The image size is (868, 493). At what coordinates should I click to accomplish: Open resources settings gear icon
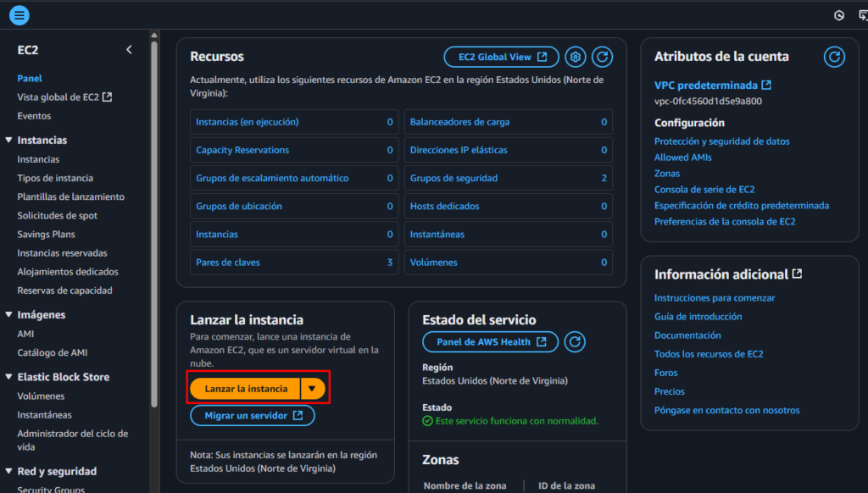[x=576, y=57]
